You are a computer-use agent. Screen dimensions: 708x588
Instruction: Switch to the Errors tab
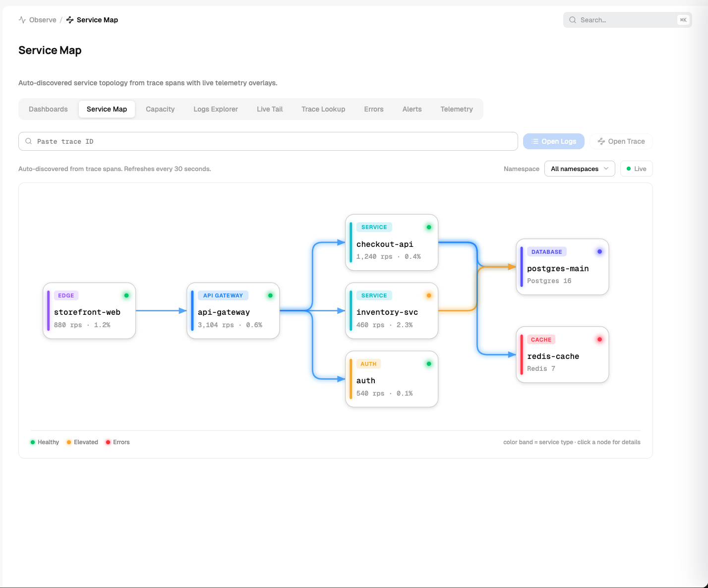tap(374, 109)
